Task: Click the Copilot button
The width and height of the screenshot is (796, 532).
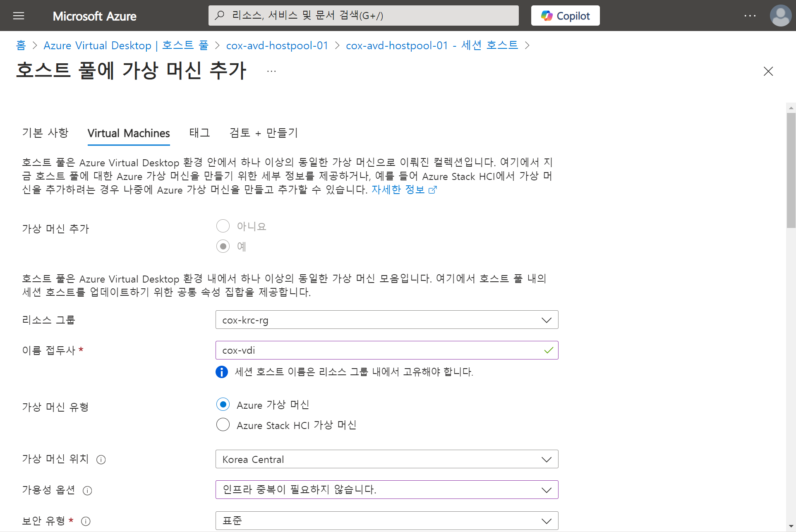Action: click(565, 16)
